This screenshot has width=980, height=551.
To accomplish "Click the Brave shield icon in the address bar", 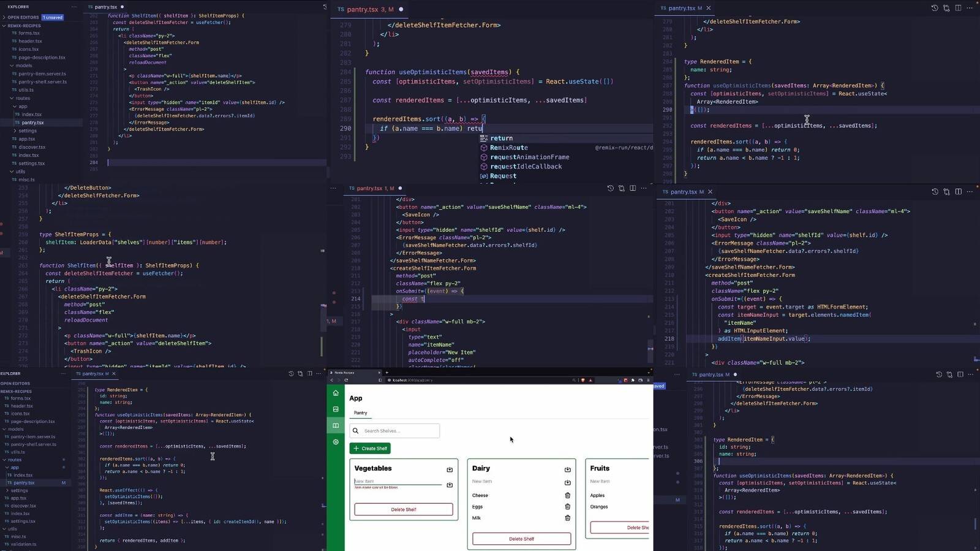I will pyautogui.click(x=582, y=380).
